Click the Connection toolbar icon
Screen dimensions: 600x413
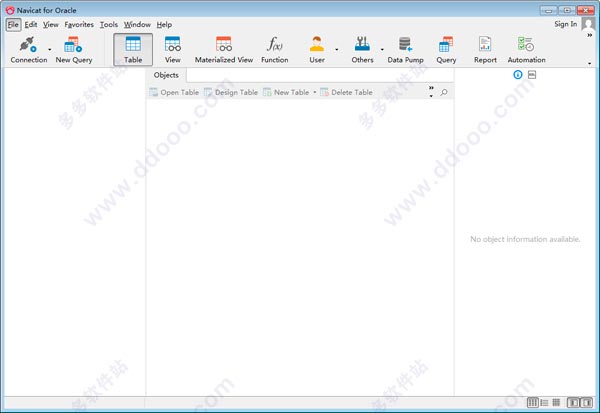point(29,50)
